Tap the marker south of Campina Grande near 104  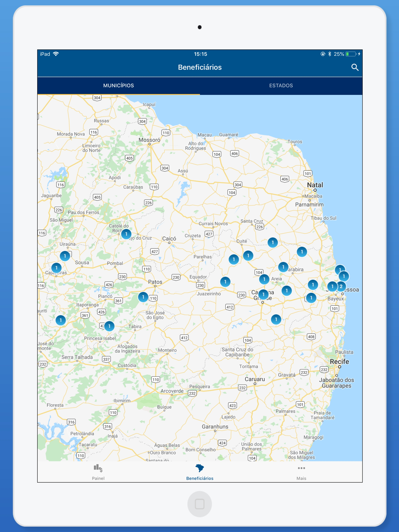point(276,319)
